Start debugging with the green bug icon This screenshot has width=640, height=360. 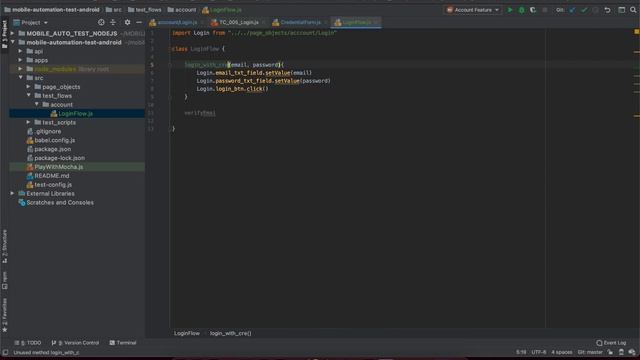[521, 10]
